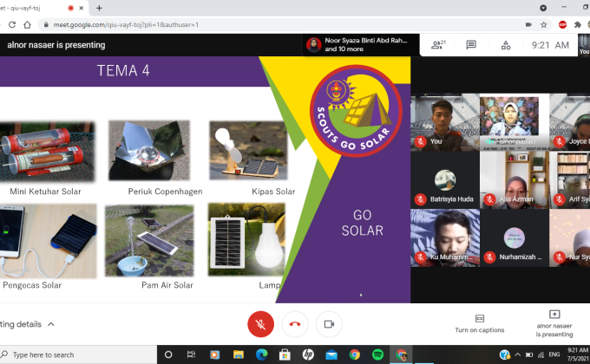Open Google Chrome taskbar icon

(355, 354)
